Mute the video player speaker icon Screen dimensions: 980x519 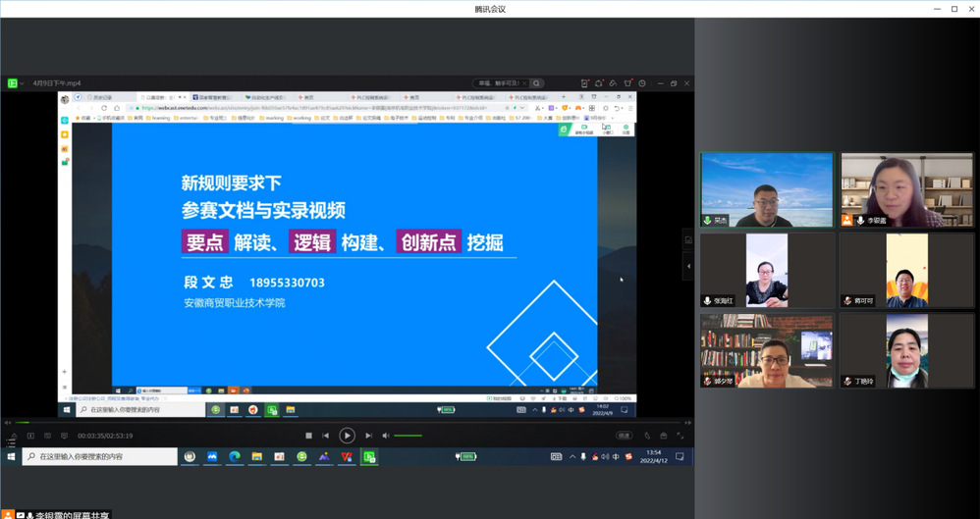pos(385,436)
